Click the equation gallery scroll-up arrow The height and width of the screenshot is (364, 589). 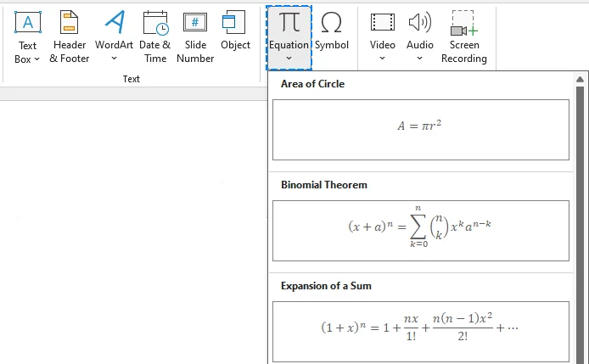tap(580, 79)
